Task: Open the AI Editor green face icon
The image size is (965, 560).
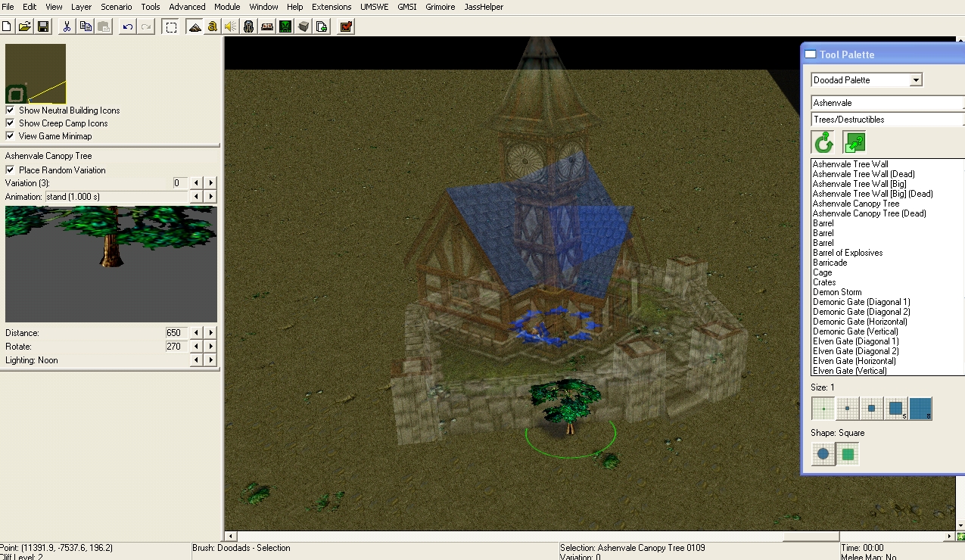Action: click(285, 26)
